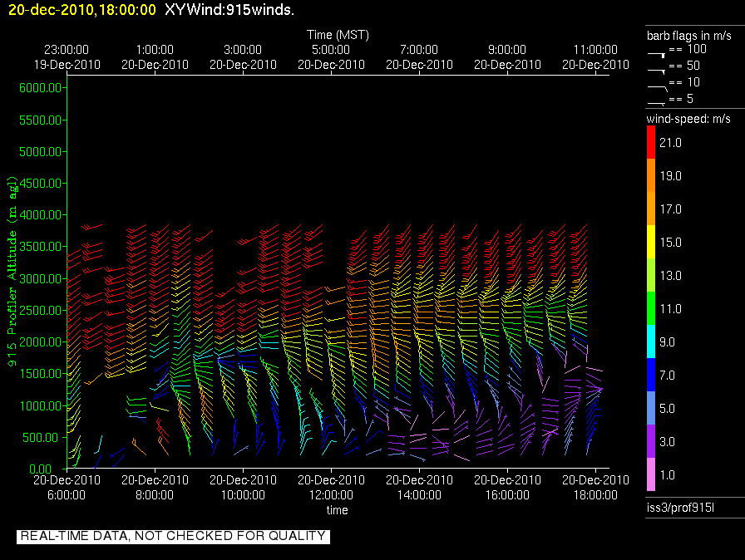Click the '2000.00' altitude label
This screenshot has width=745, height=560.
click(40, 342)
